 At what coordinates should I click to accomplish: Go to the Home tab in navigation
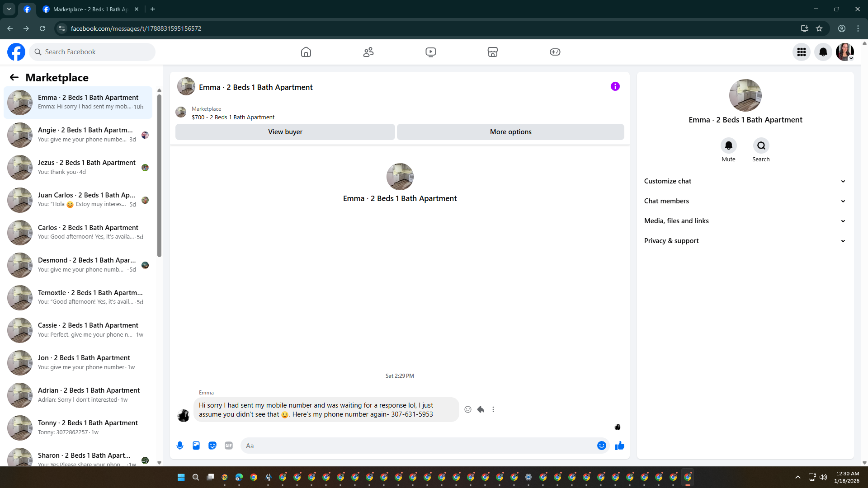click(x=306, y=52)
